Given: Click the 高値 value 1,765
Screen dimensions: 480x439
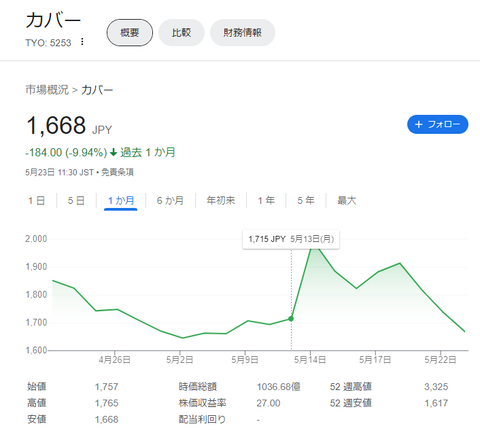Looking at the screenshot, I should pos(107,403).
